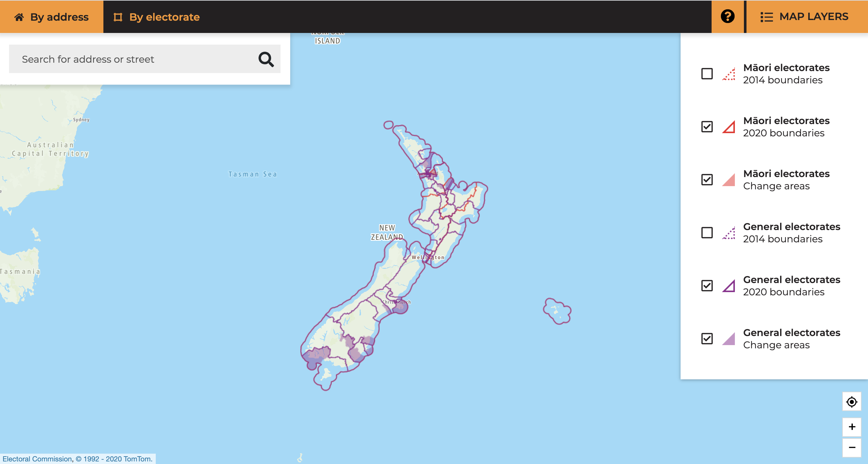Viewport: 868px width, 464px height.
Task: Click the list icon in MAP LAYERS
Action: click(x=766, y=17)
